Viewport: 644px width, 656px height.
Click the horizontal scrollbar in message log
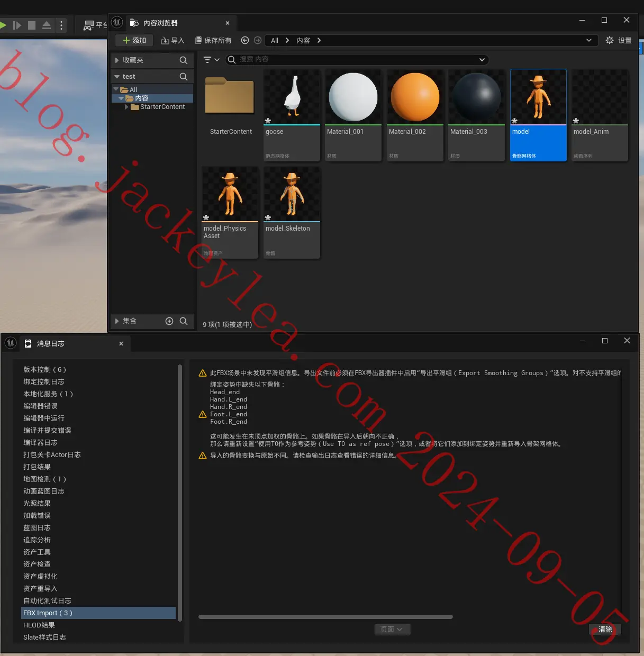click(x=325, y=617)
